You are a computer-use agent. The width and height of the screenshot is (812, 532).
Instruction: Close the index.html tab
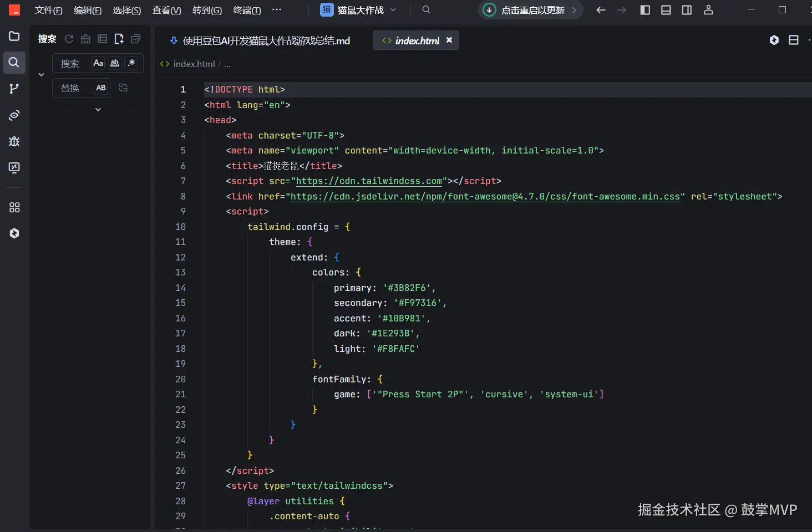click(449, 40)
